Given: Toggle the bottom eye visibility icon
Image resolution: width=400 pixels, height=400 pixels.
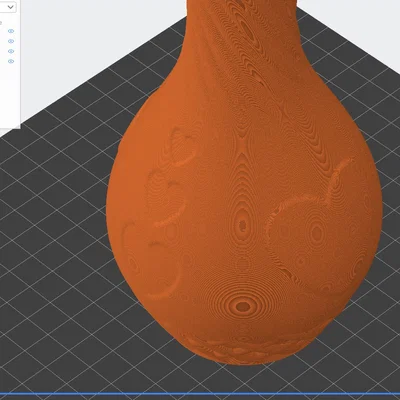Looking at the screenshot, I should coord(11,61).
